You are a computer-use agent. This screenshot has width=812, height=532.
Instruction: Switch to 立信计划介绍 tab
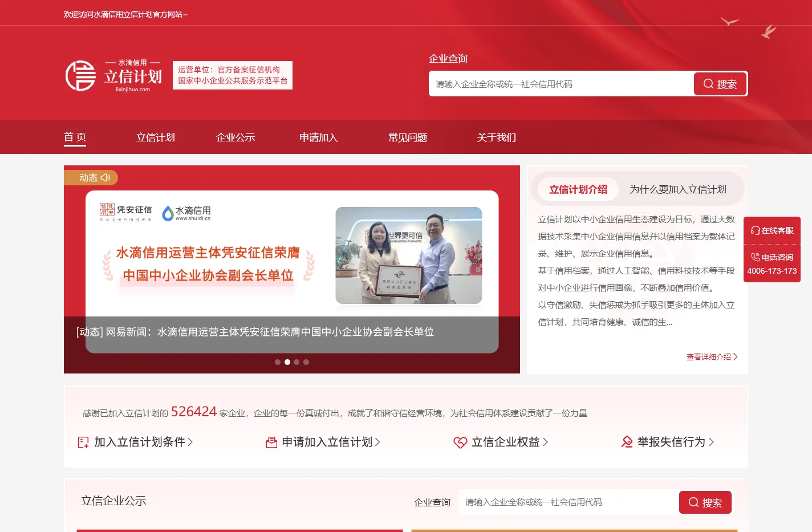point(578,189)
